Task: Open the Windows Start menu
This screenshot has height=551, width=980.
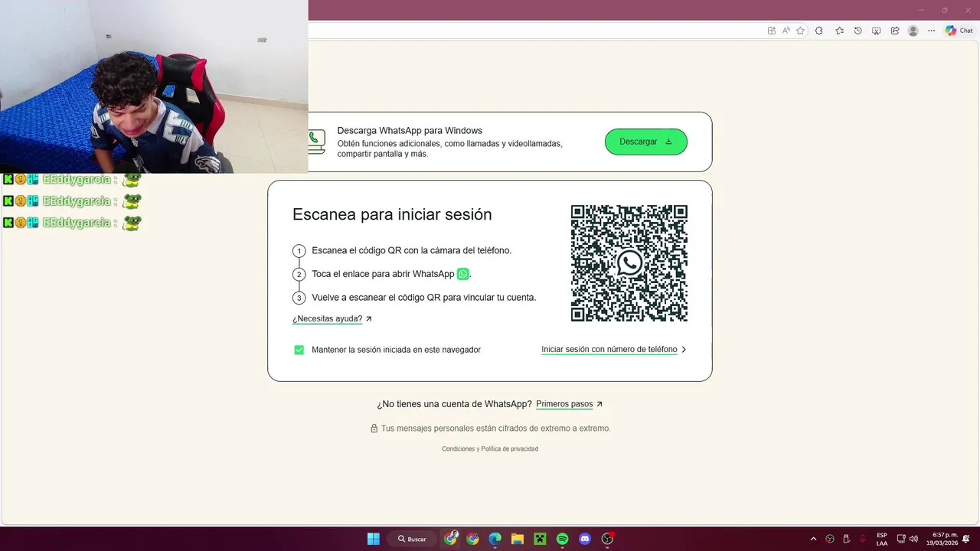Action: pos(373,539)
